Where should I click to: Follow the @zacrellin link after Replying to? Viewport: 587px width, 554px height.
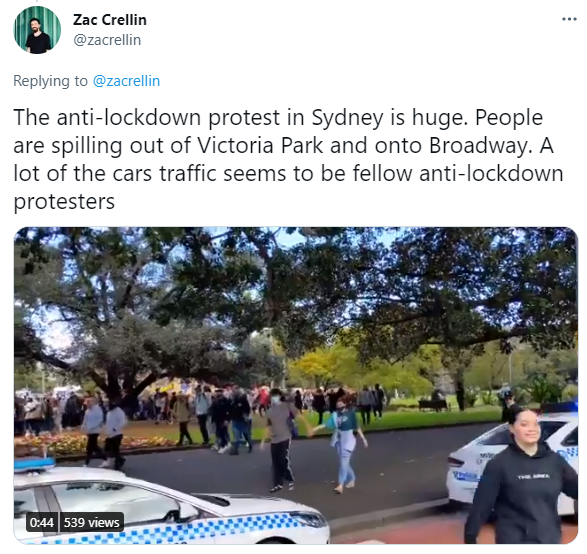pyautogui.click(x=126, y=81)
